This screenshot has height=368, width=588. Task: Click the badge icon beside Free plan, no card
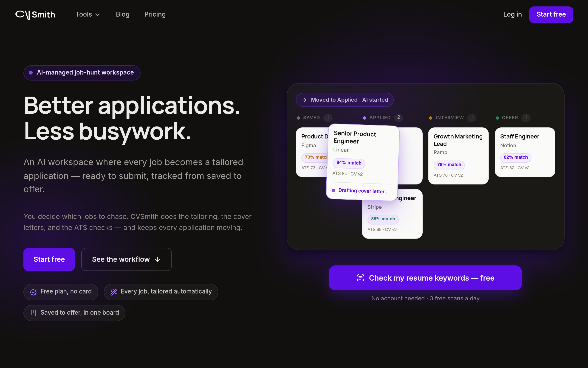tap(33, 292)
